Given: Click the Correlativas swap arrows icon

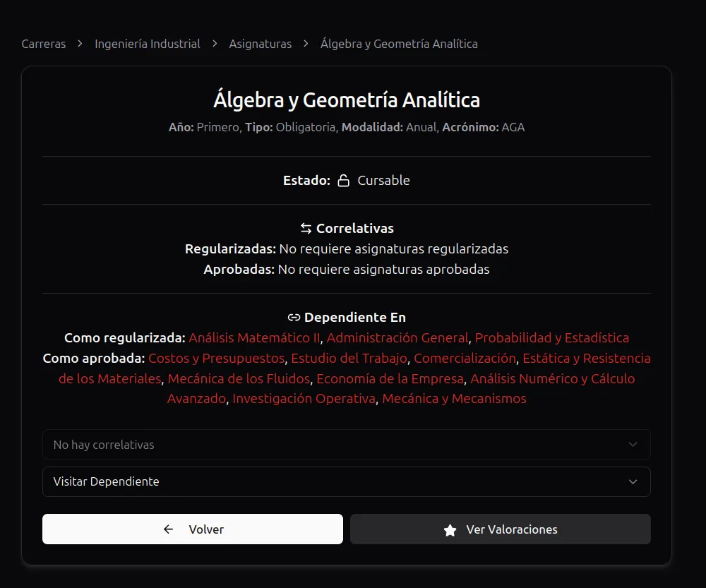Looking at the screenshot, I should click(306, 228).
